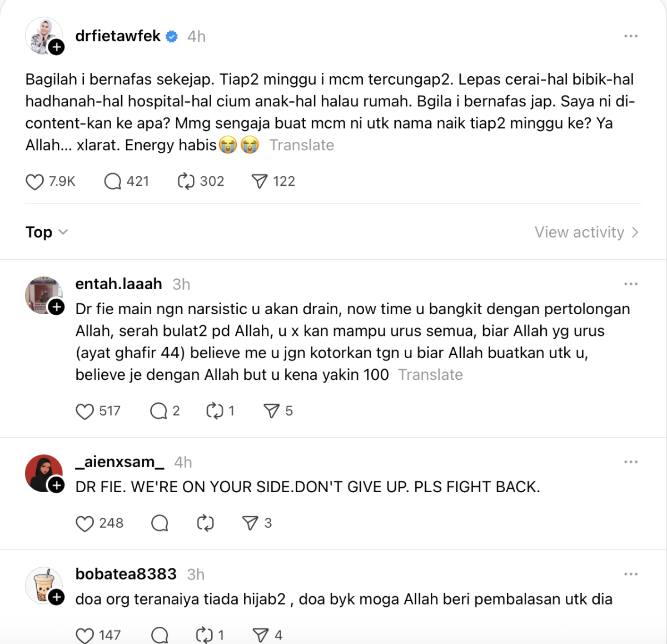
Task: Reply to _aienxsam_'s comment
Action: 160,523
